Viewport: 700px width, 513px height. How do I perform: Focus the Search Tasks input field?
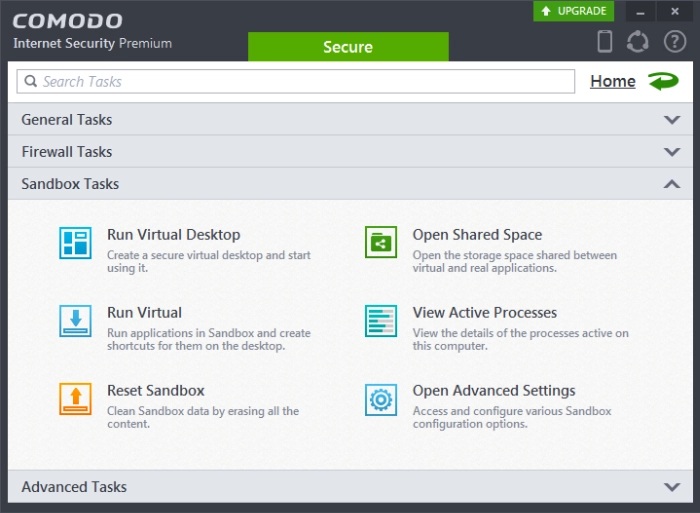pyautogui.click(x=296, y=81)
